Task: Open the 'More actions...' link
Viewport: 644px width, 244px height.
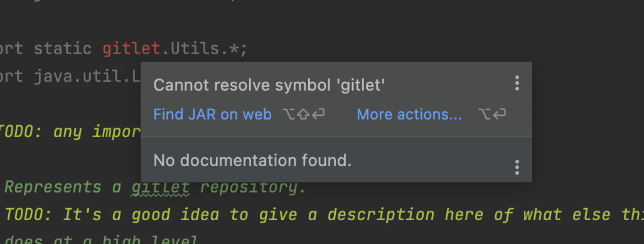Action: [409, 114]
